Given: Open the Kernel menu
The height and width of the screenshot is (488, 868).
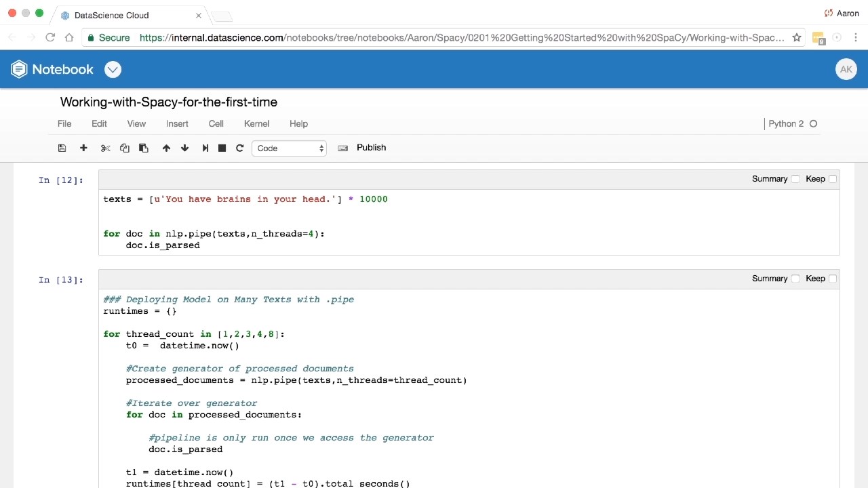Looking at the screenshot, I should [x=256, y=123].
